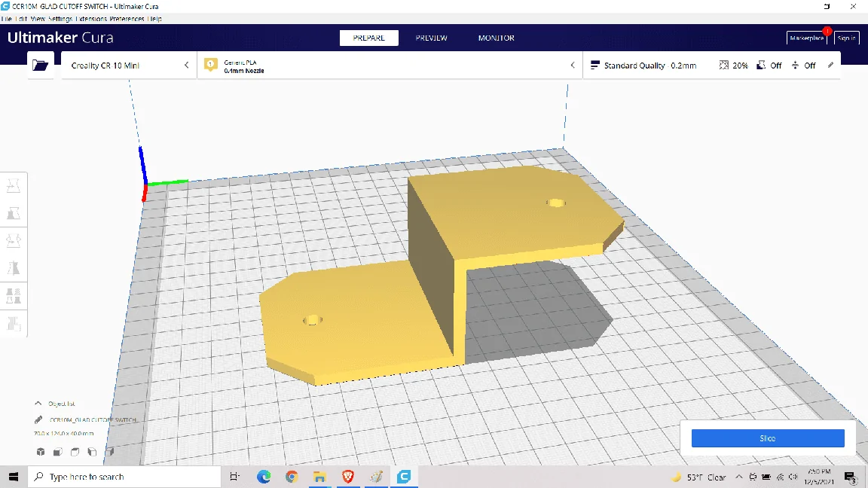This screenshot has width=868, height=488.
Task: Select the Rotate tool in left toolbar
Action: pyautogui.click(x=14, y=241)
